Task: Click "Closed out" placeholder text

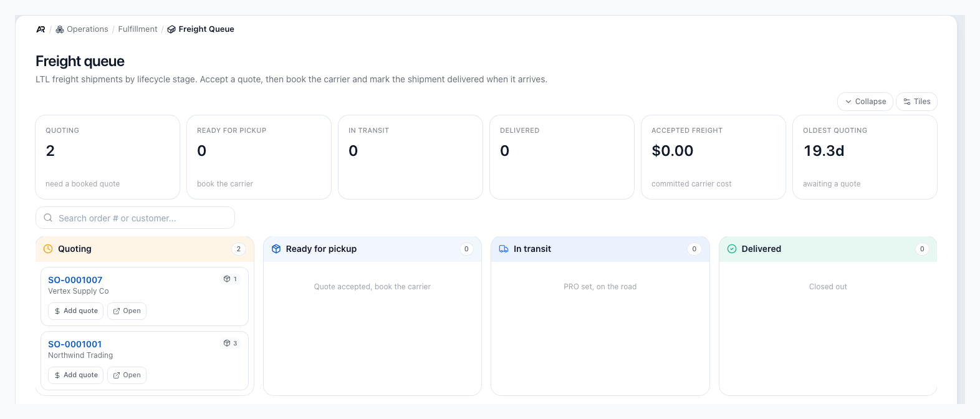Action: [x=828, y=287]
